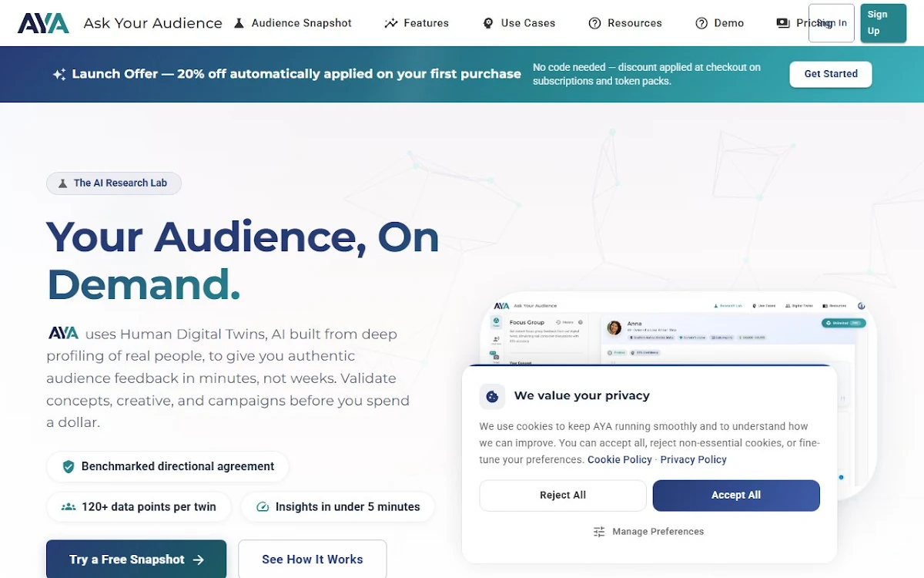Click the trend chart icon beside Features

pos(391,23)
